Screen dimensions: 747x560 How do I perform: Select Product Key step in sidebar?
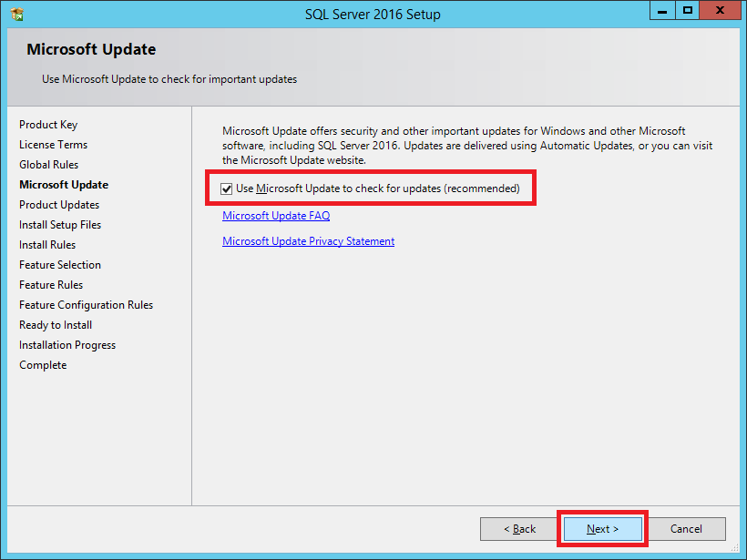48,125
